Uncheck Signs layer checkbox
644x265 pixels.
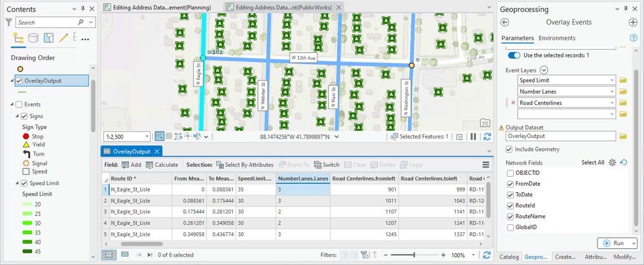click(x=24, y=116)
